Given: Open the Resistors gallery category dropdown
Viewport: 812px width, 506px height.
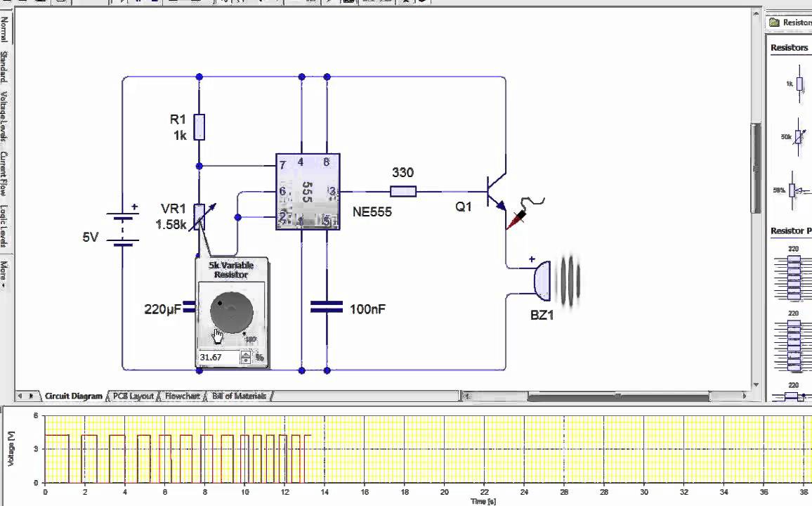Looking at the screenshot, I should (x=790, y=22).
